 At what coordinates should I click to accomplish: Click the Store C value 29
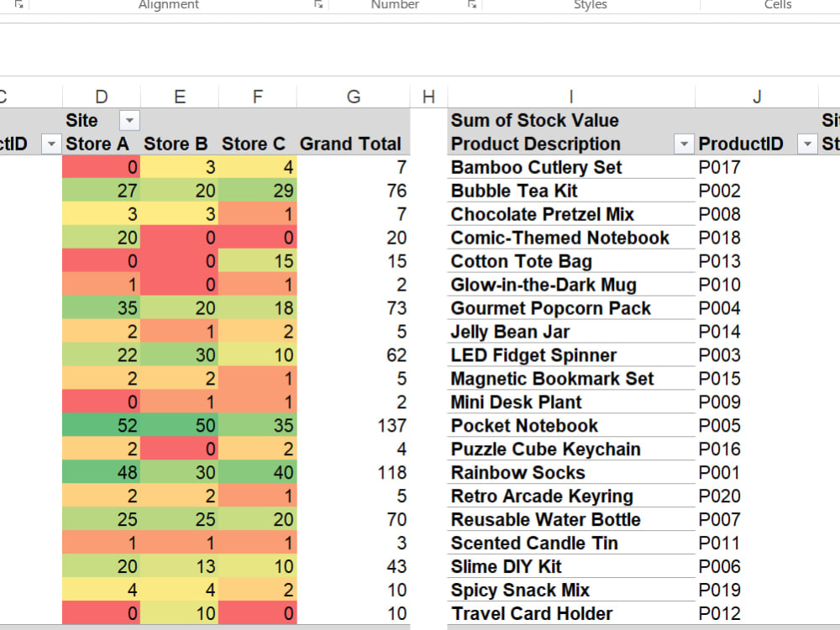[258, 192]
